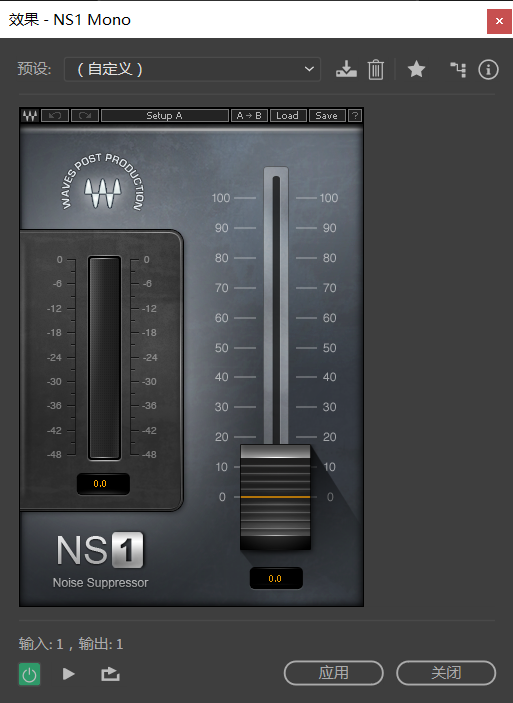
Task: Click the noise suppression fader handle
Action: click(x=275, y=497)
